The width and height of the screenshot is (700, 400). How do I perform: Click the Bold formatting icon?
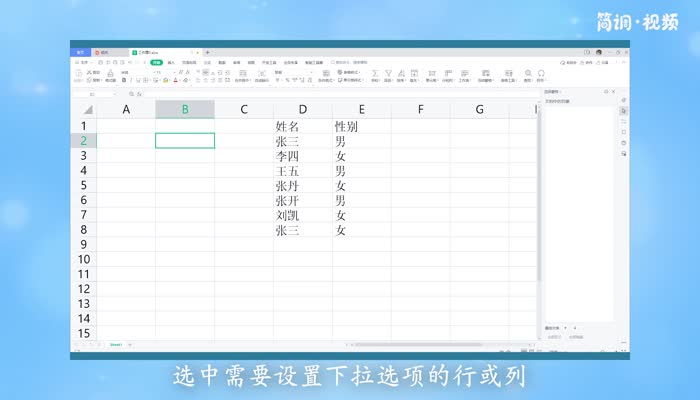(123, 80)
